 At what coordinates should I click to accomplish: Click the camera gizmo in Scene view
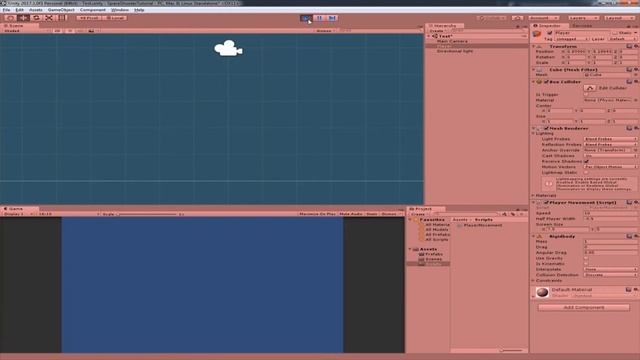click(228, 48)
